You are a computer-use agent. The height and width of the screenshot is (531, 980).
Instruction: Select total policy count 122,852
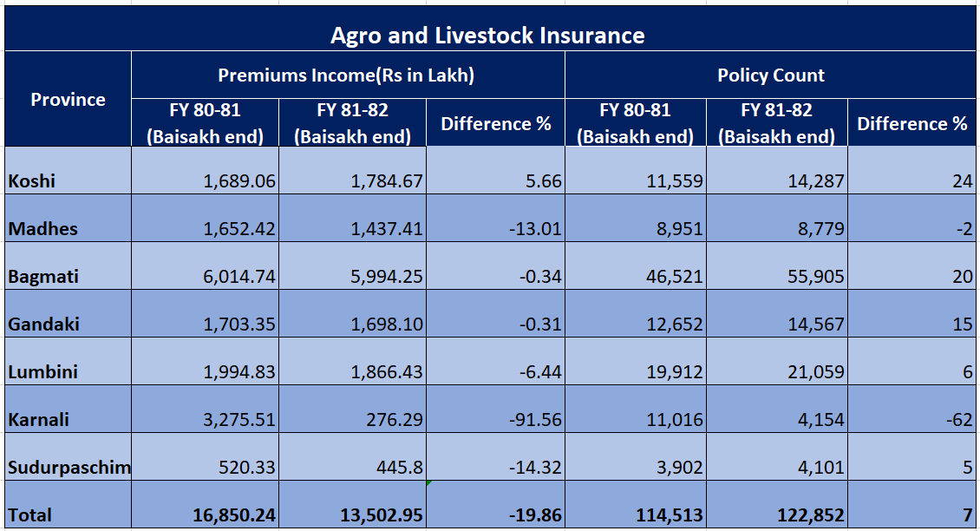point(777,515)
